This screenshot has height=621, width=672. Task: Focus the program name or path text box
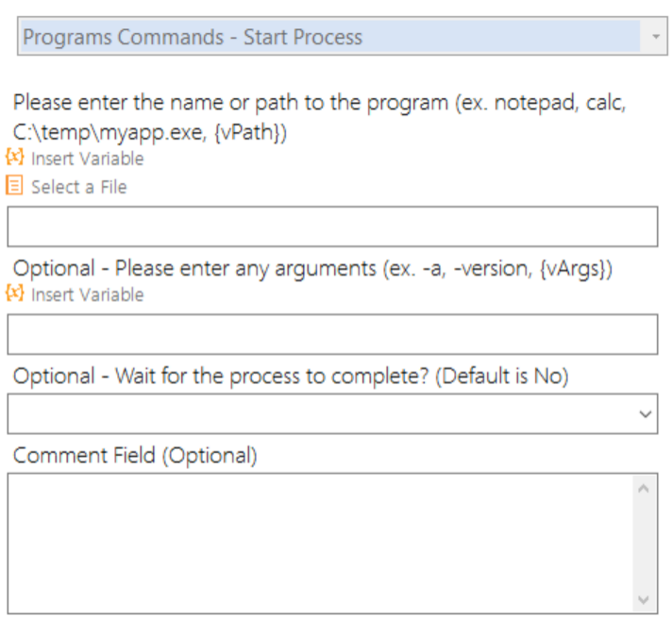click(x=332, y=227)
